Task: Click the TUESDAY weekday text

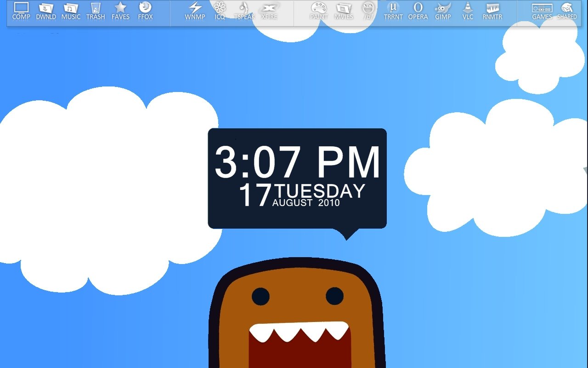Action: click(x=321, y=191)
